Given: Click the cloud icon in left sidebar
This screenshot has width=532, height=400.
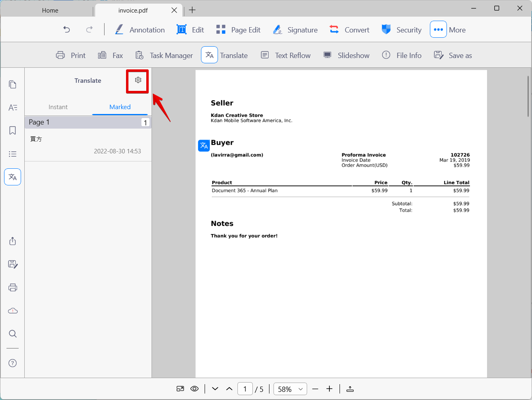Looking at the screenshot, I should click(x=13, y=311).
